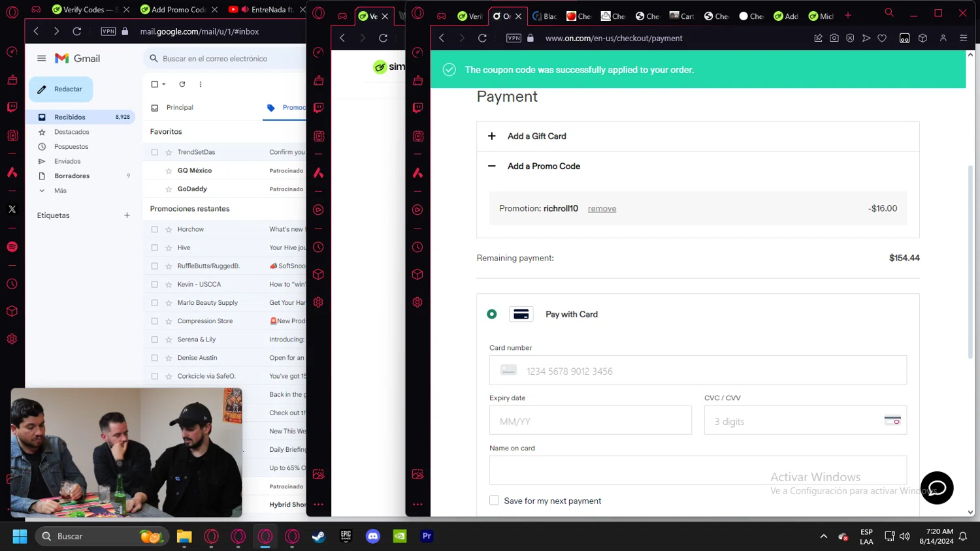This screenshot has width=980, height=551.
Task: Reload the checkout page
Action: 482,39
